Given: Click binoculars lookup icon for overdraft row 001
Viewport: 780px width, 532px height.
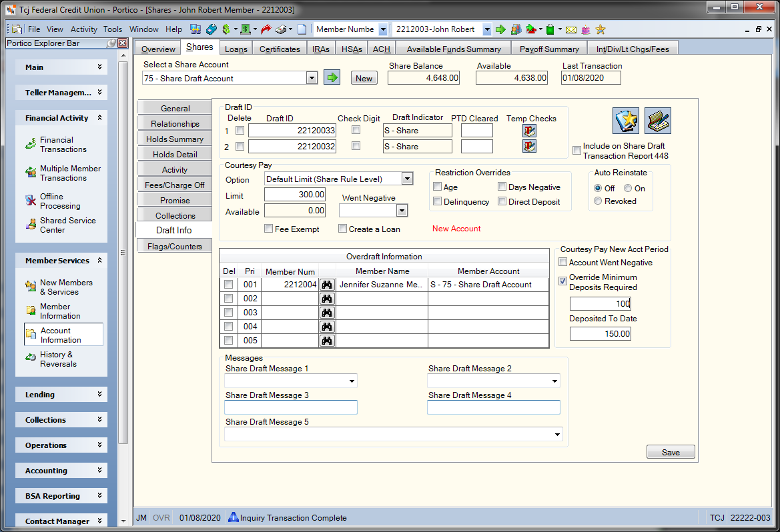Looking at the screenshot, I should 327,285.
